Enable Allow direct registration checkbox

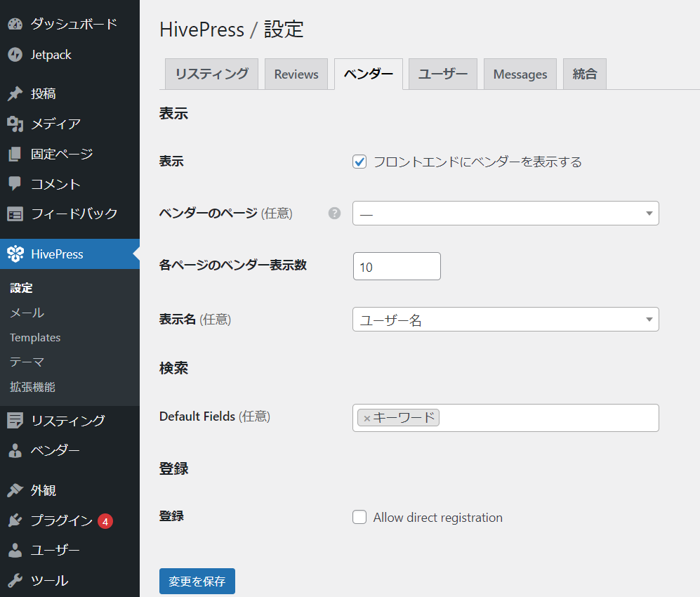point(359,518)
